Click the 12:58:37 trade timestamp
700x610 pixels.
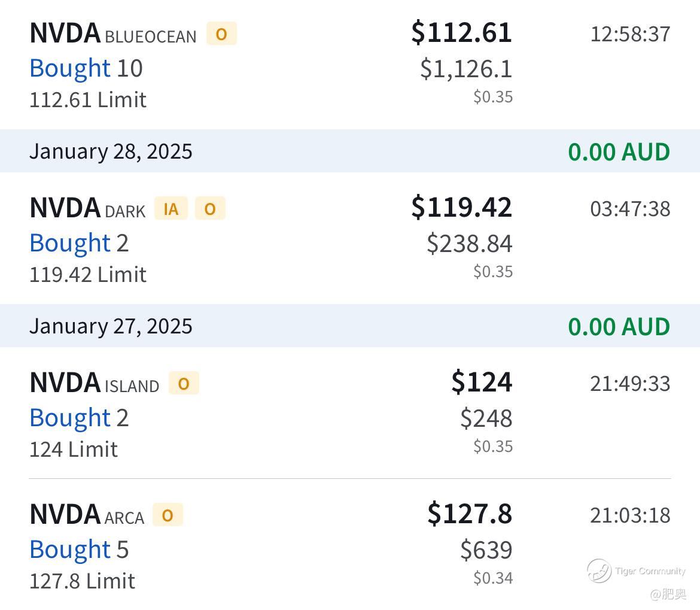point(630,34)
